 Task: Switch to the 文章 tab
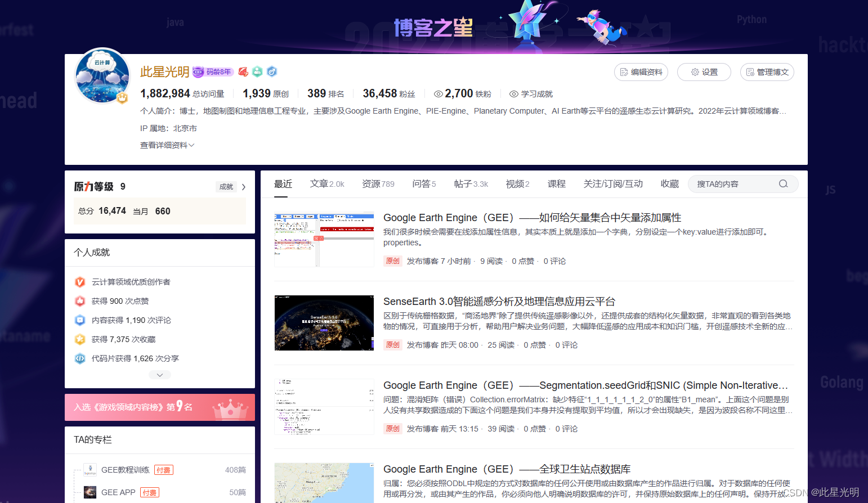click(x=320, y=183)
